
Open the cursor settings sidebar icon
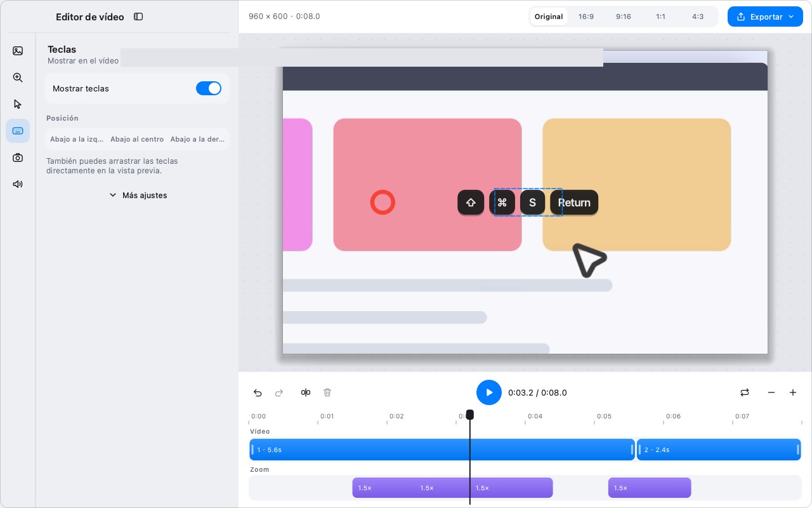18,104
